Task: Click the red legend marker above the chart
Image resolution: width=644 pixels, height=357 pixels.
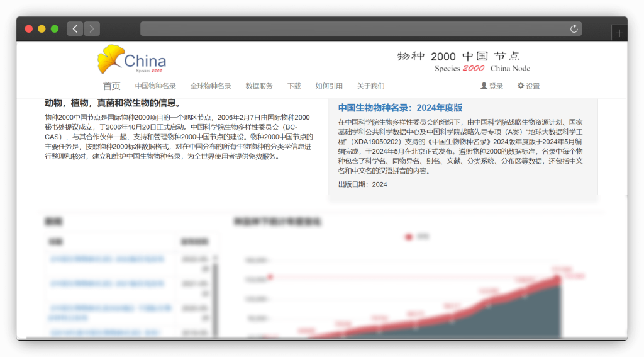Action: click(x=409, y=237)
